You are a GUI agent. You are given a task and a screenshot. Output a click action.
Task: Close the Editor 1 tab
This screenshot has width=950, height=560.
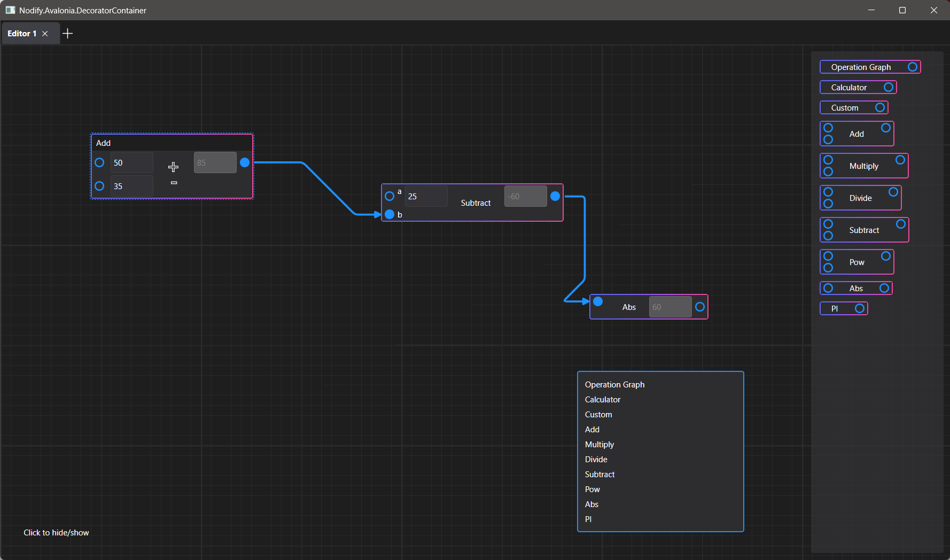(x=45, y=34)
